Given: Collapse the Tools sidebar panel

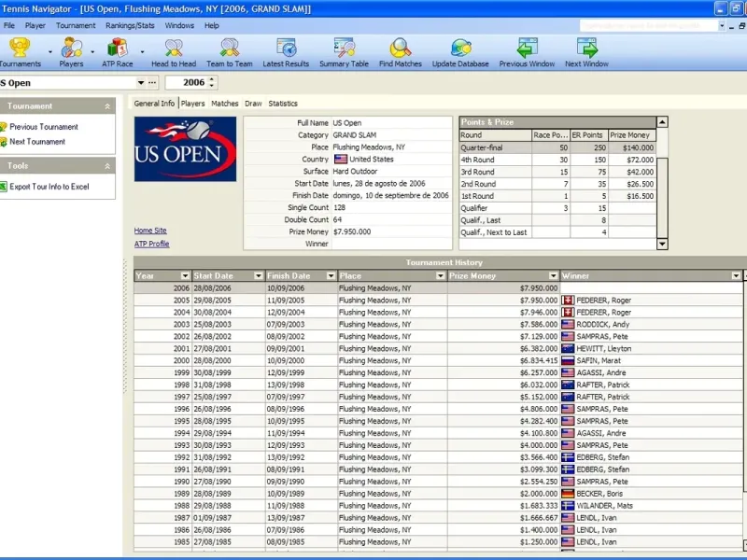Looking at the screenshot, I should pos(107,166).
